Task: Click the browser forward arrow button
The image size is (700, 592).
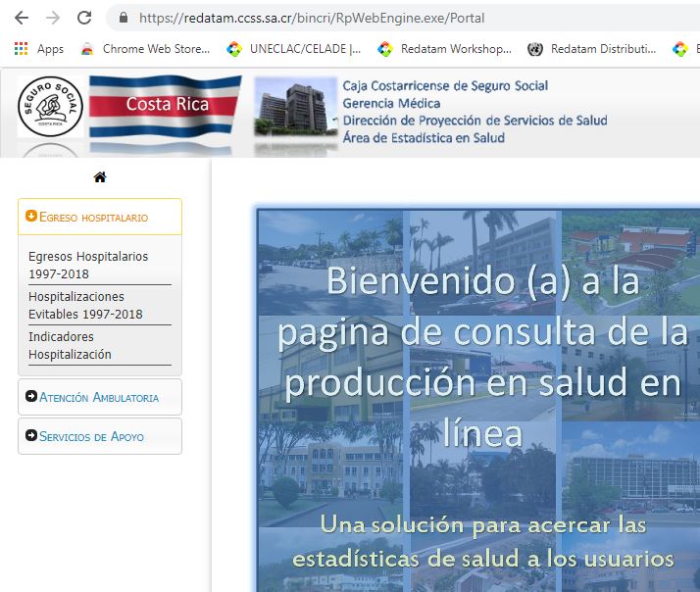Action: (x=53, y=18)
